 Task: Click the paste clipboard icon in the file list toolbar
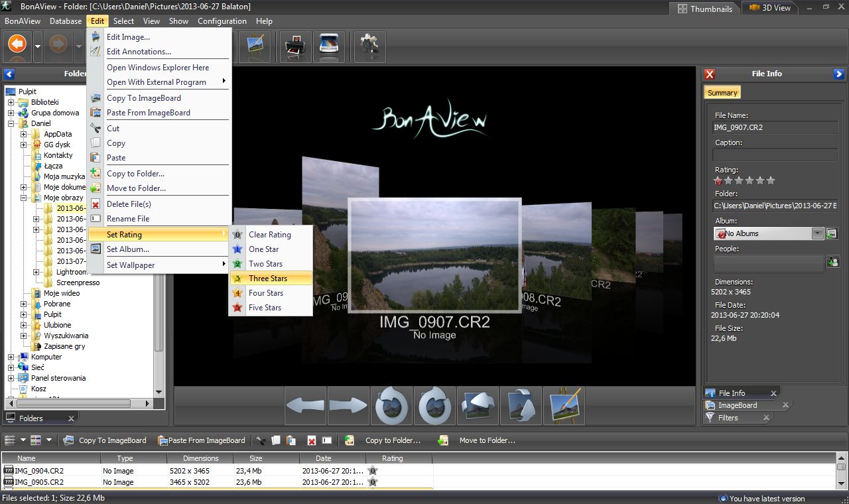coord(291,440)
